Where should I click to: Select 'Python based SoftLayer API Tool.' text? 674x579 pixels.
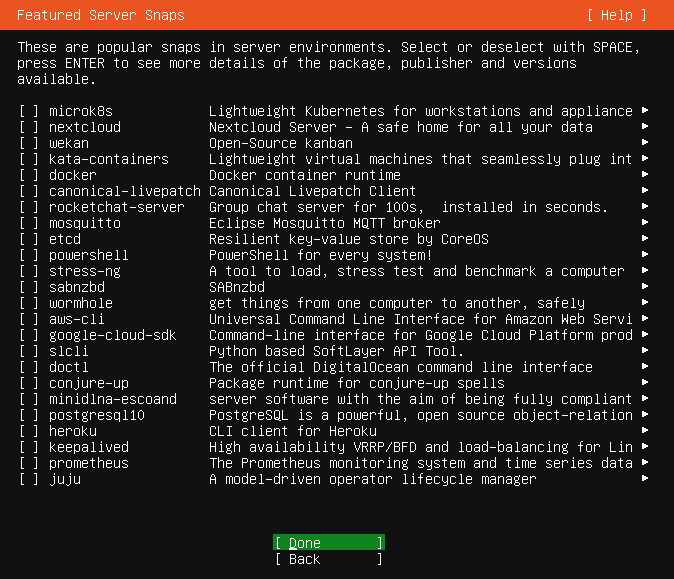click(337, 351)
